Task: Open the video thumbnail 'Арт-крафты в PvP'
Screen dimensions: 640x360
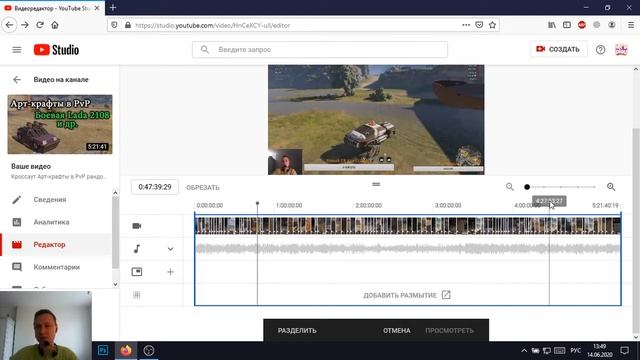Action: (x=60, y=124)
